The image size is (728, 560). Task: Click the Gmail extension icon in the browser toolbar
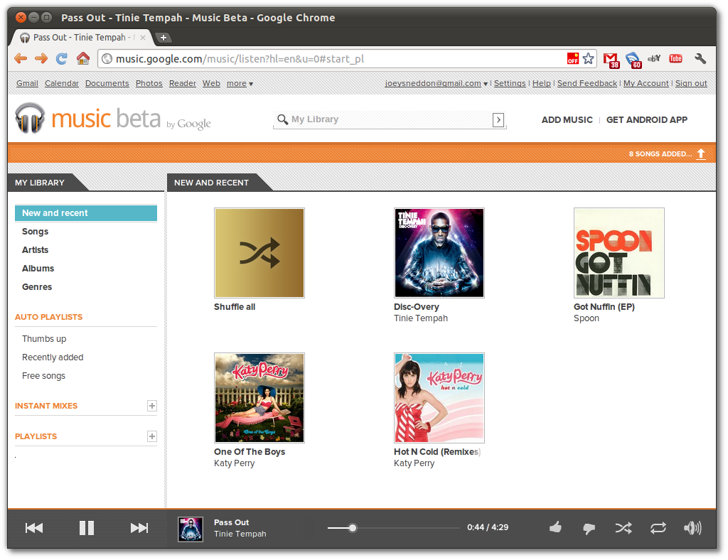(x=610, y=60)
